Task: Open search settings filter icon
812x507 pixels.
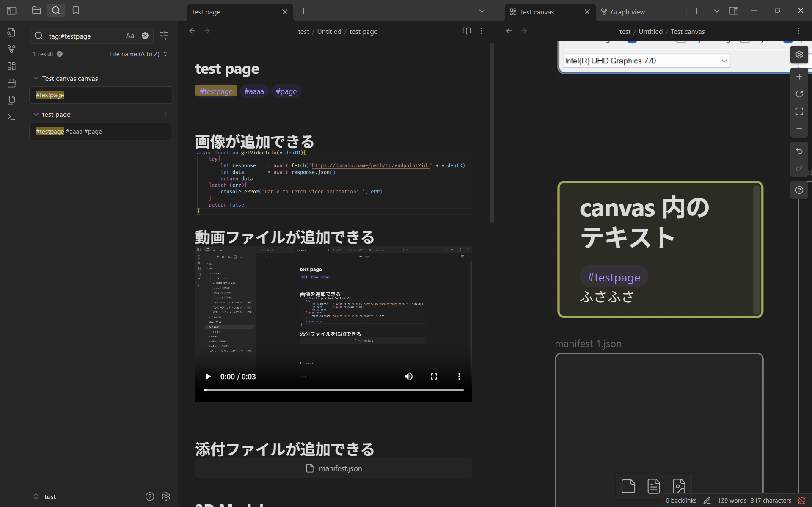Action: [164, 36]
